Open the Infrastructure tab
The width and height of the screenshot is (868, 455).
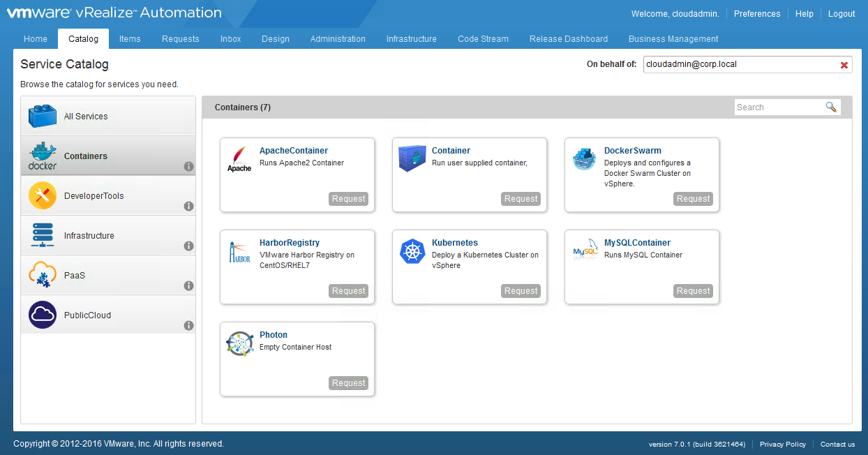tap(412, 39)
